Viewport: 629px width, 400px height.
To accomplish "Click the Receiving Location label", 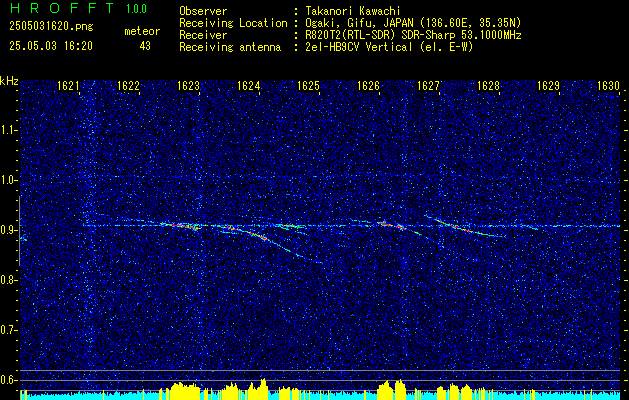I will tap(233, 23).
